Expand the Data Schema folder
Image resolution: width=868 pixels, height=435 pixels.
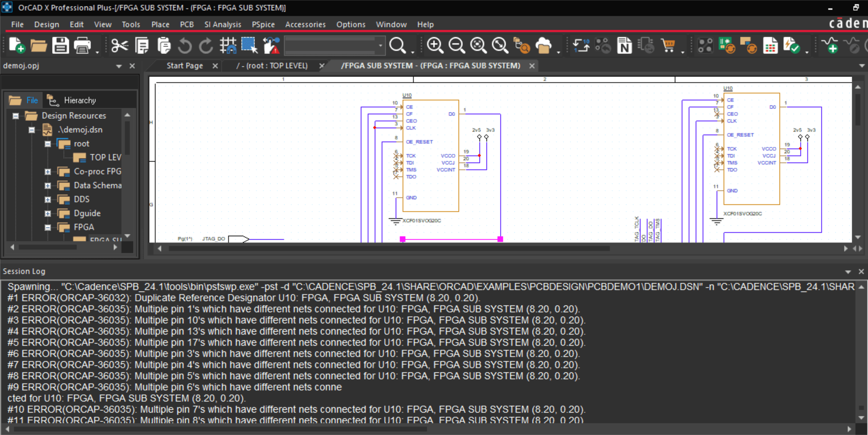47,185
